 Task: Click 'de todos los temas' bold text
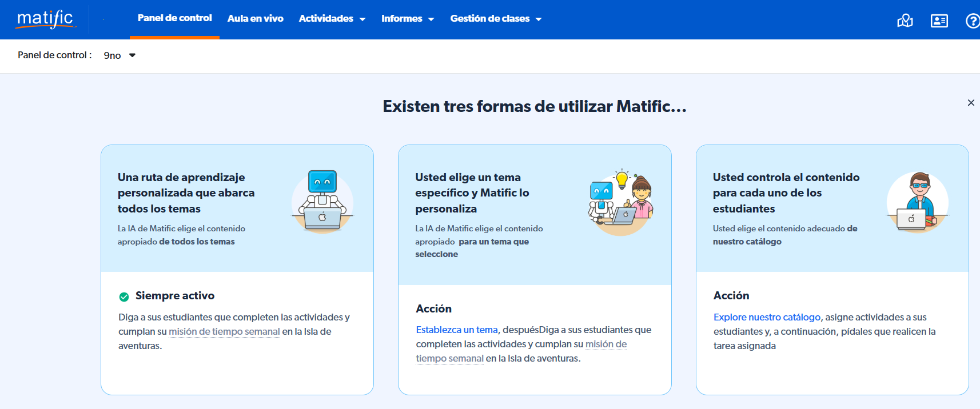click(197, 242)
